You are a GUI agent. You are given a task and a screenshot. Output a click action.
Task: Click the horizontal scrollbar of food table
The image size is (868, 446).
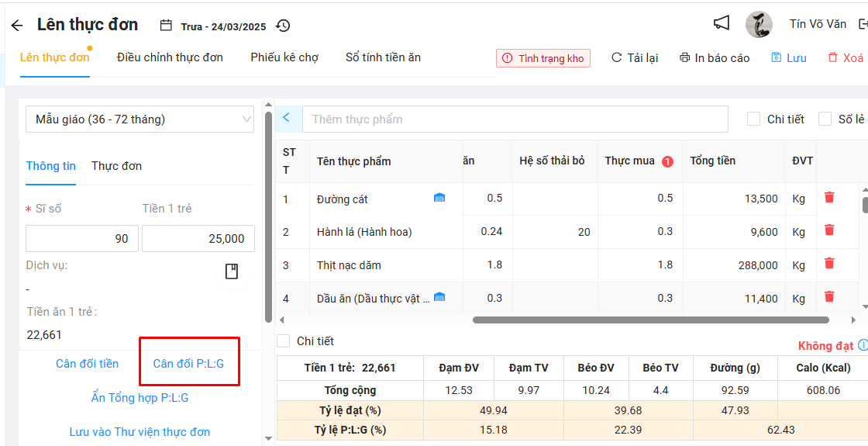coord(649,320)
